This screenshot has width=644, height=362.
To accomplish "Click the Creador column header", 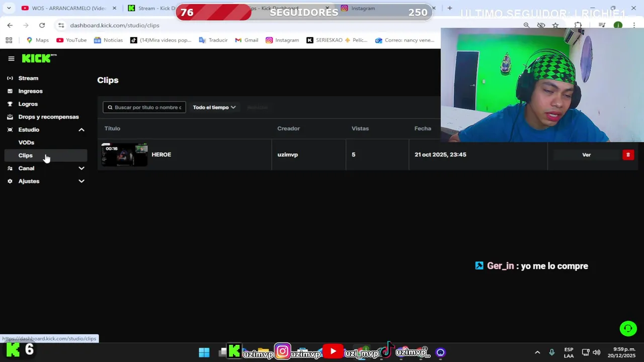I will pos(288,128).
